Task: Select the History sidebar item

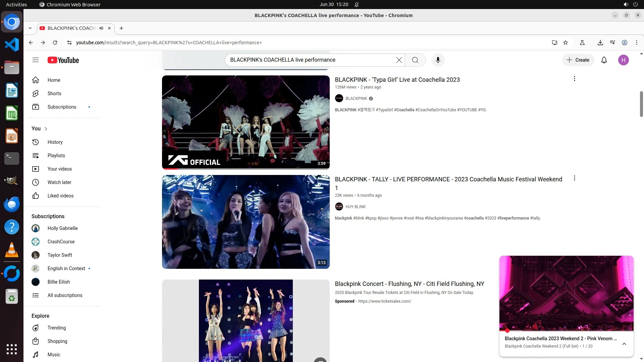Action: [55, 142]
